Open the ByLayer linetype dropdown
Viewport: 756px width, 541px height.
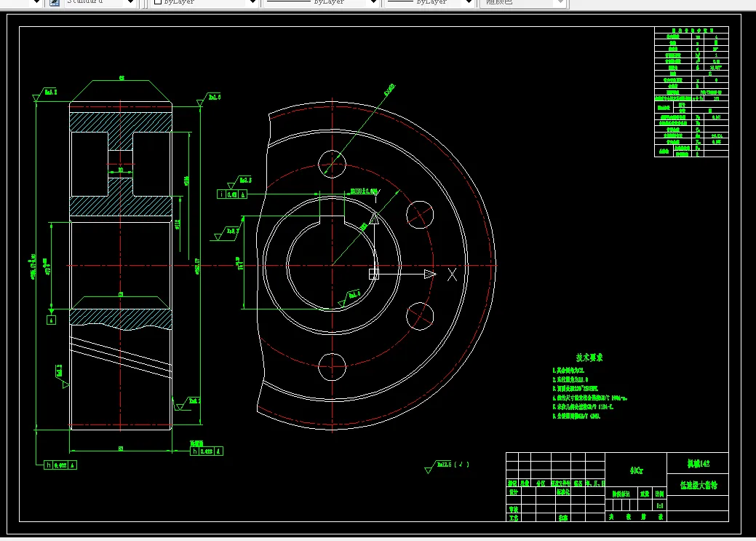[x=373, y=2]
